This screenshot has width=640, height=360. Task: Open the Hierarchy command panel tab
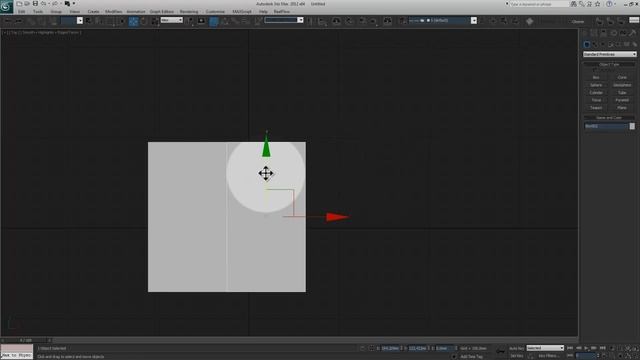(x=604, y=33)
